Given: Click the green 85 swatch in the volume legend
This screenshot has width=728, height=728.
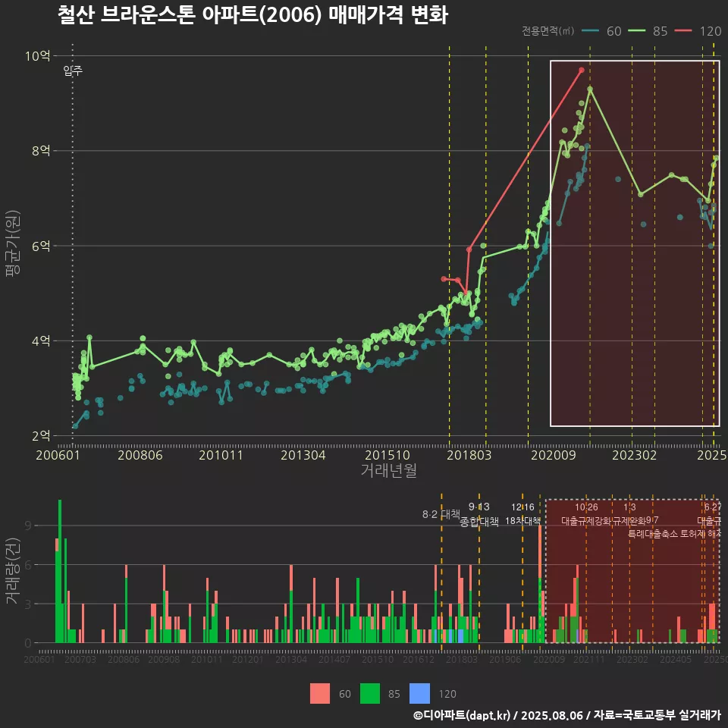Looking at the screenshot, I should [370, 694].
